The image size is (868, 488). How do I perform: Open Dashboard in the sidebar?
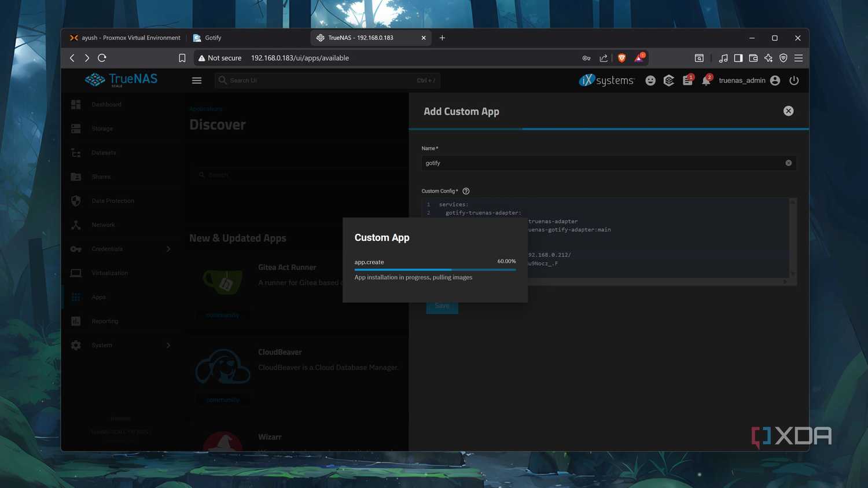(123, 105)
